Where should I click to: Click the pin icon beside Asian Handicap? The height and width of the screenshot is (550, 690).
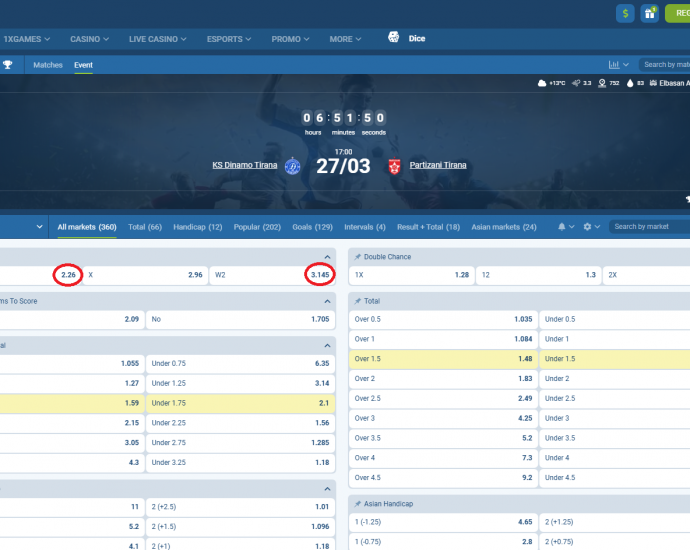(357, 504)
